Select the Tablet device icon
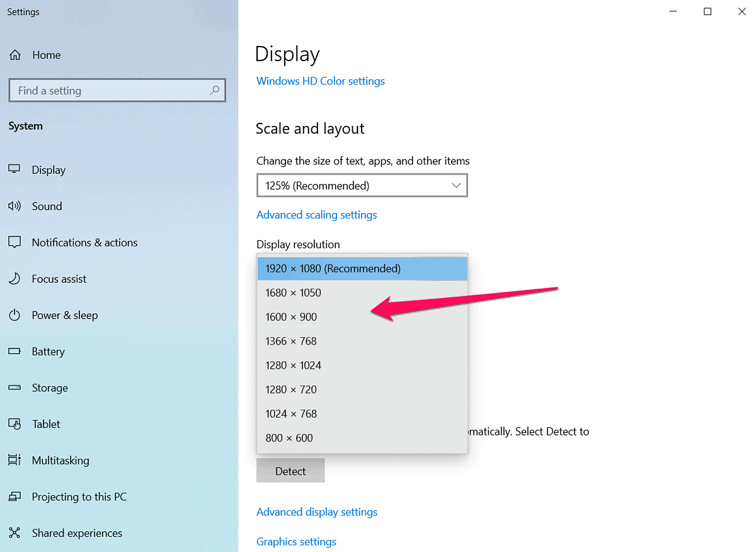Viewport: 756px width, 552px height. (x=15, y=424)
